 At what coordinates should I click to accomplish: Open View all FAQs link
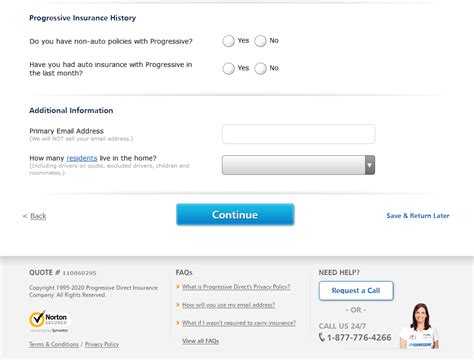[201, 341]
